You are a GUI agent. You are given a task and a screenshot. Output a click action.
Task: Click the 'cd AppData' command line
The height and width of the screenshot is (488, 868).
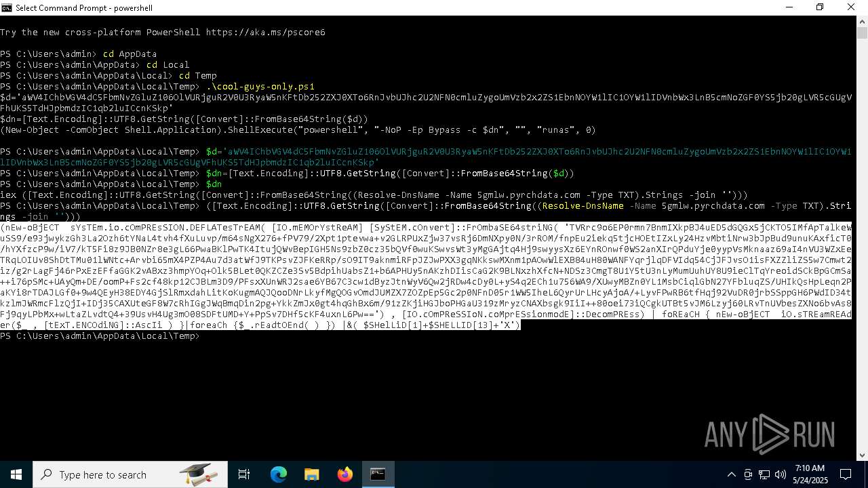point(79,54)
